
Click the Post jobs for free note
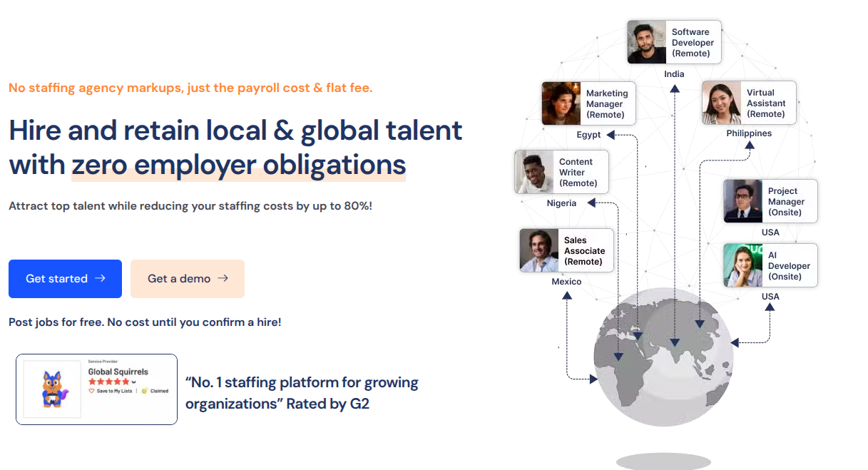tap(145, 322)
